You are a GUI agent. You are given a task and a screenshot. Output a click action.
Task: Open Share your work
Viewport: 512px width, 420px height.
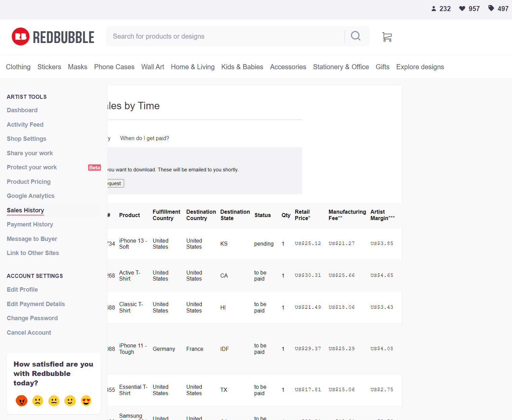pyautogui.click(x=30, y=153)
